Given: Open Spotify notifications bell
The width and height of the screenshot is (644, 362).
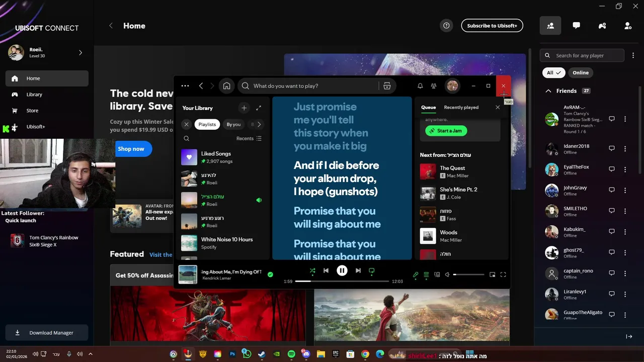Looking at the screenshot, I should [420, 86].
